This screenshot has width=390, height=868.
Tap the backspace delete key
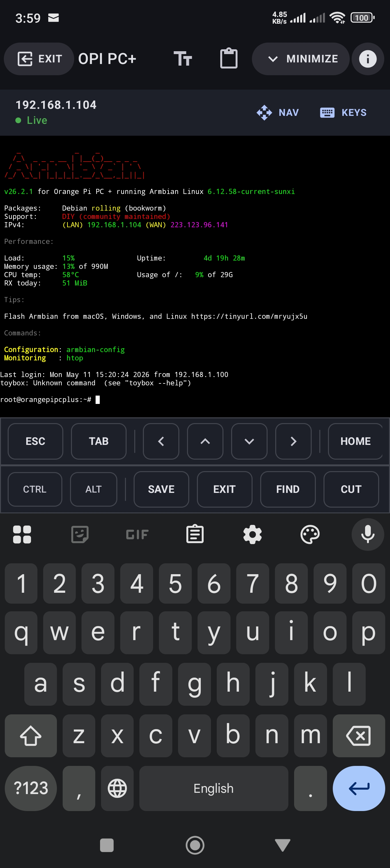(x=359, y=735)
